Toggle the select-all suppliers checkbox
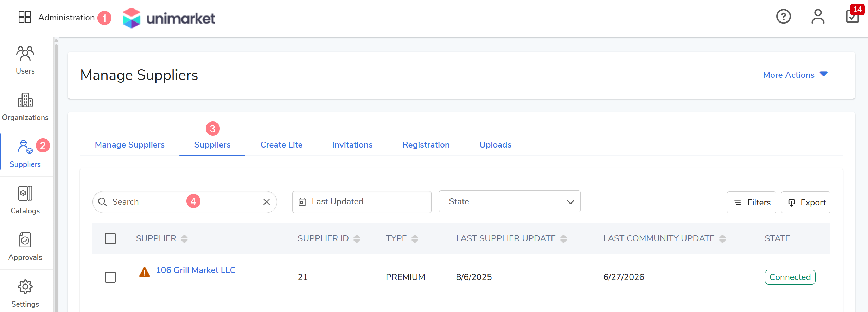Screen dimensions: 868x312 [x=110, y=238]
